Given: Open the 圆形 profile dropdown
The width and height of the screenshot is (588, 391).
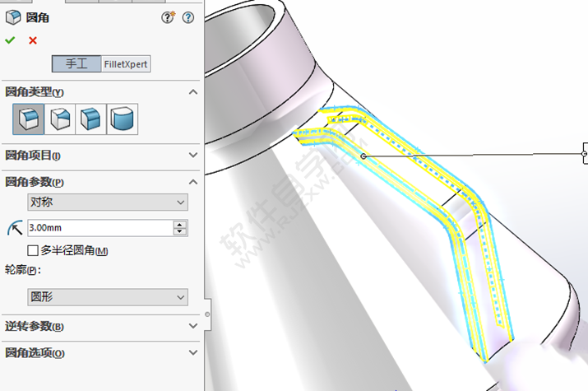Looking at the screenshot, I should tap(108, 297).
